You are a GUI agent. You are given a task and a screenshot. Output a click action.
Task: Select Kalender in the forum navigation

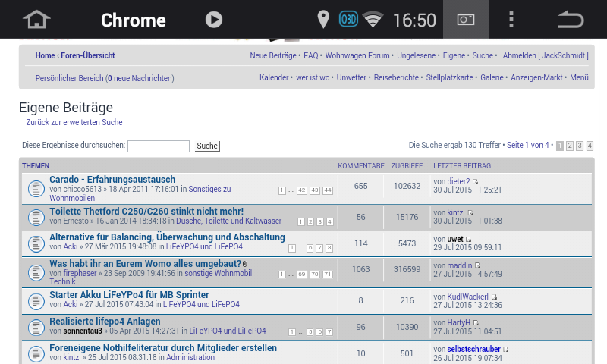(274, 78)
